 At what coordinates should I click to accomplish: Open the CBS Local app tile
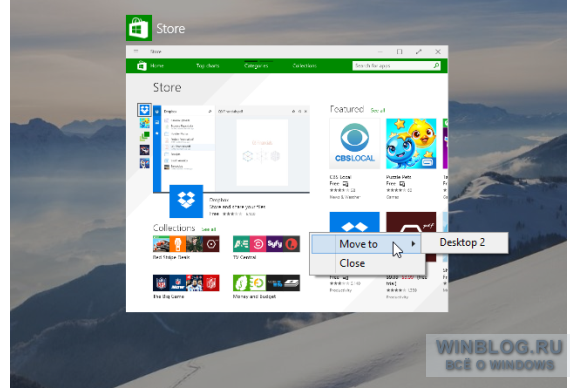click(x=354, y=144)
